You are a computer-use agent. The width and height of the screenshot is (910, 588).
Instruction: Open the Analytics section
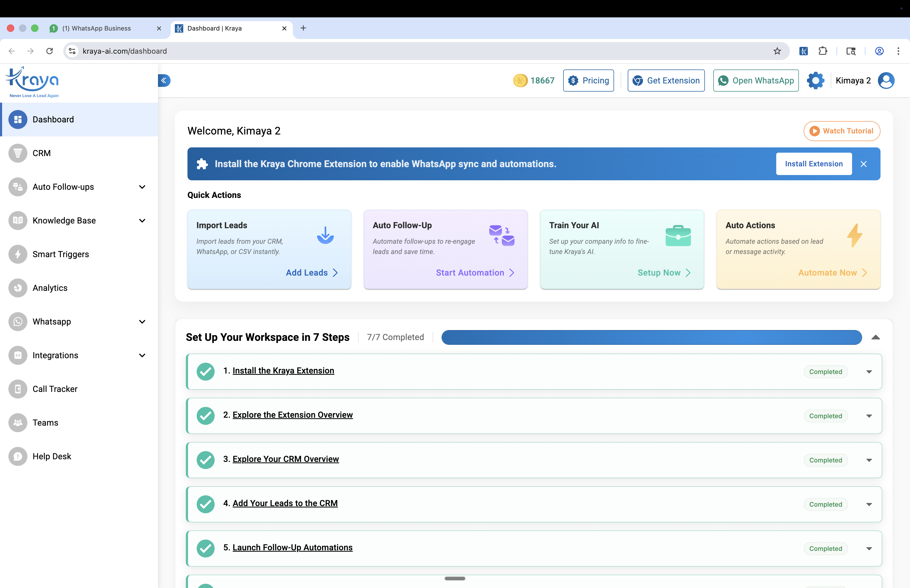[x=50, y=287]
